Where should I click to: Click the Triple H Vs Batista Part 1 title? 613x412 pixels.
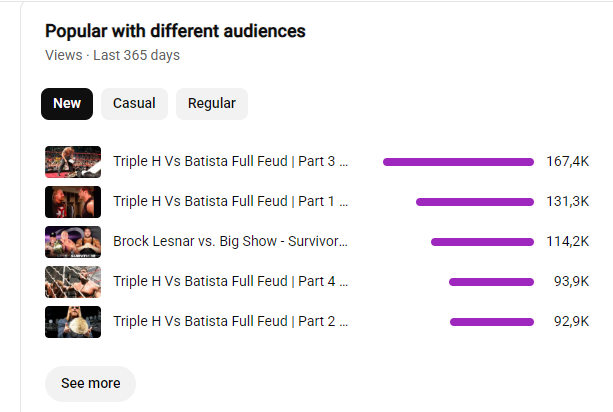[x=230, y=201]
